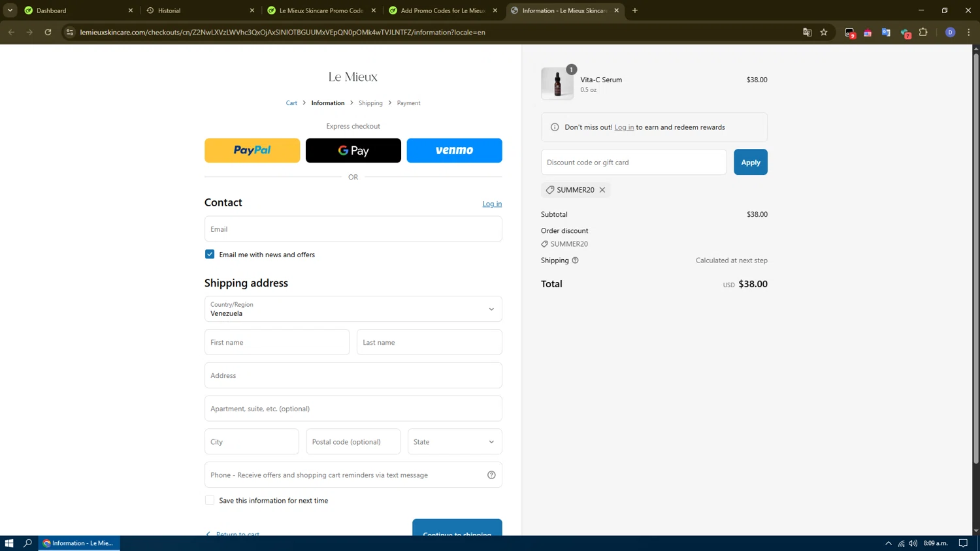Screen dimensions: 980x551
Task: Open the network icon in system tray
Action: click(901, 543)
